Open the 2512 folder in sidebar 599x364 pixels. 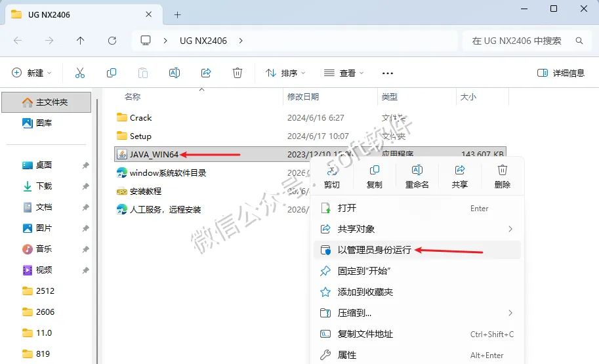tap(38, 291)
